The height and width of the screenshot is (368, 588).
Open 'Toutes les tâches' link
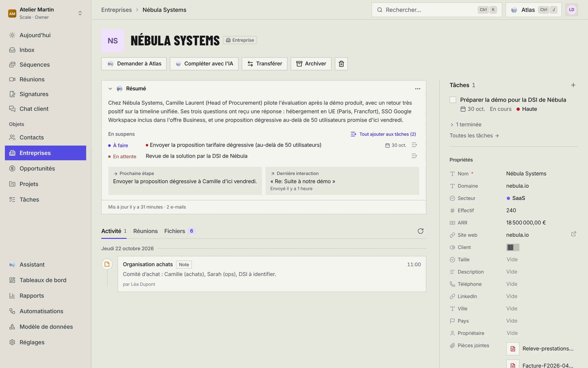(474, 136)
